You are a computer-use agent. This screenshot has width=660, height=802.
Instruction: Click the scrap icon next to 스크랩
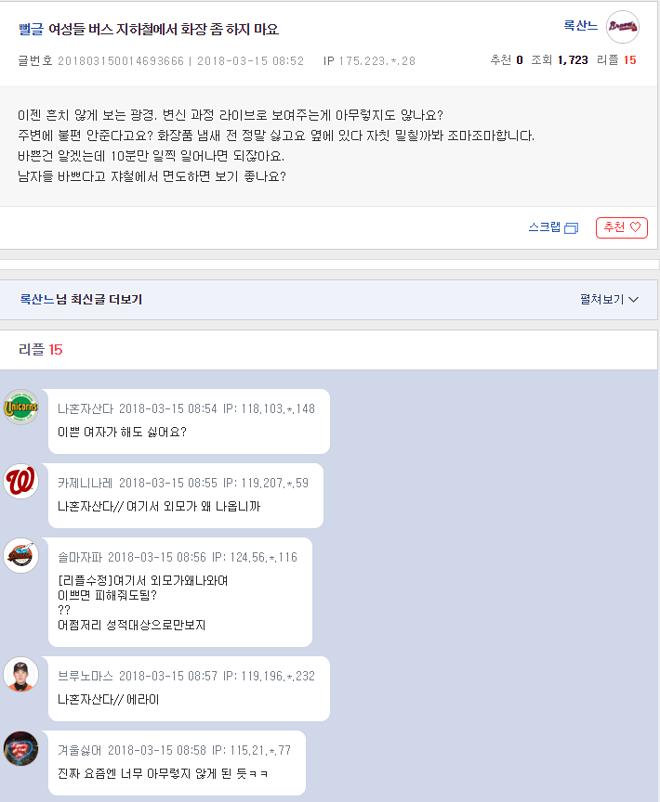coord(571,228)
